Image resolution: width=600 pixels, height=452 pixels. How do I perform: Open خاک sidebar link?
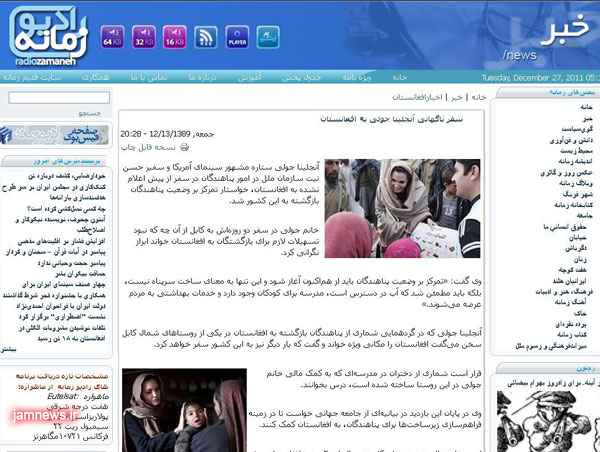point(580,313)
